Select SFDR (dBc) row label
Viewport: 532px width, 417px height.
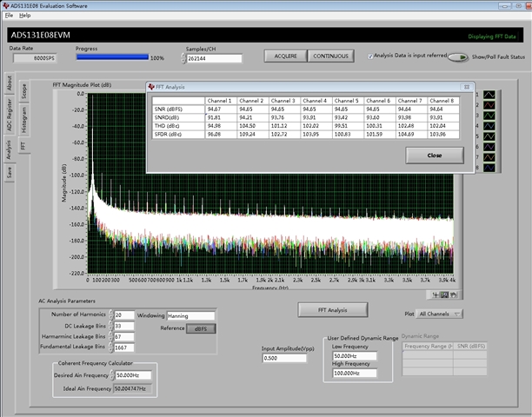(x=178, y=135)
